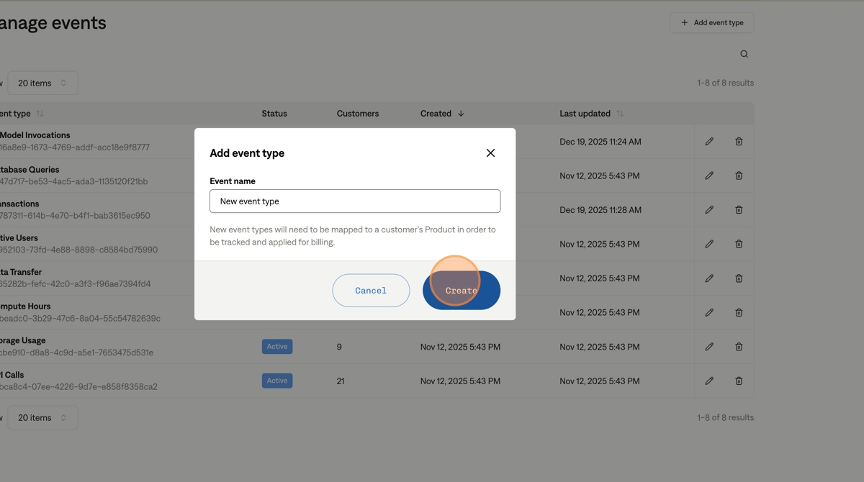Delete the API Calls event
Image resolution: width=864 pixels, height=482 pixels.
tap(739, 381)
